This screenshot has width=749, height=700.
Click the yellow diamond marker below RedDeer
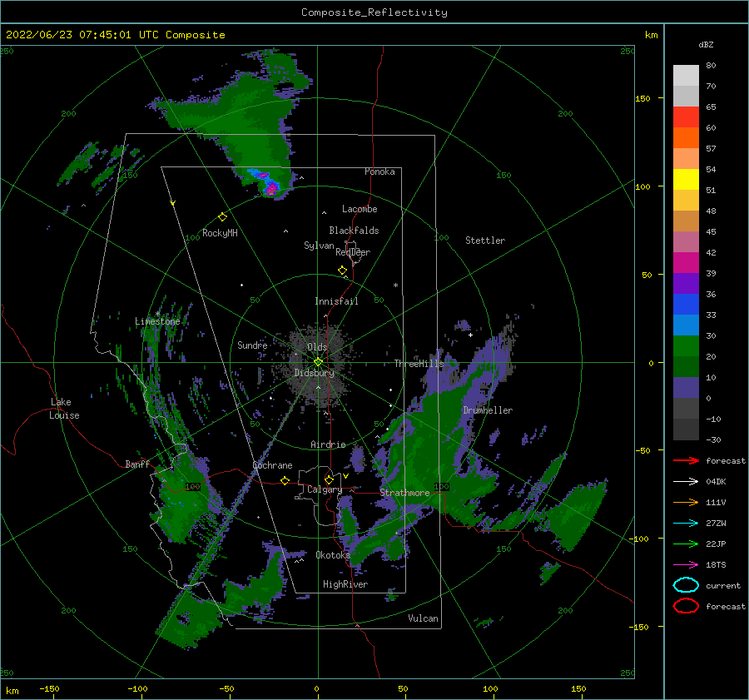pos(342,271)
